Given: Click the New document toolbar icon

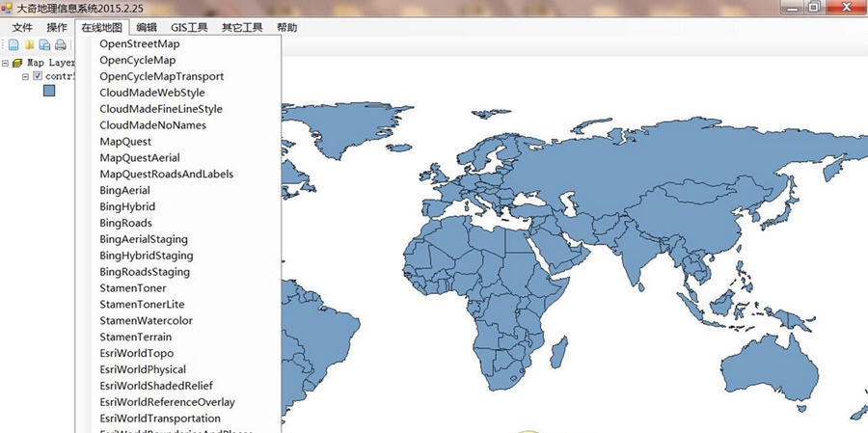Looking at the screenshot, I should point(14,45).
